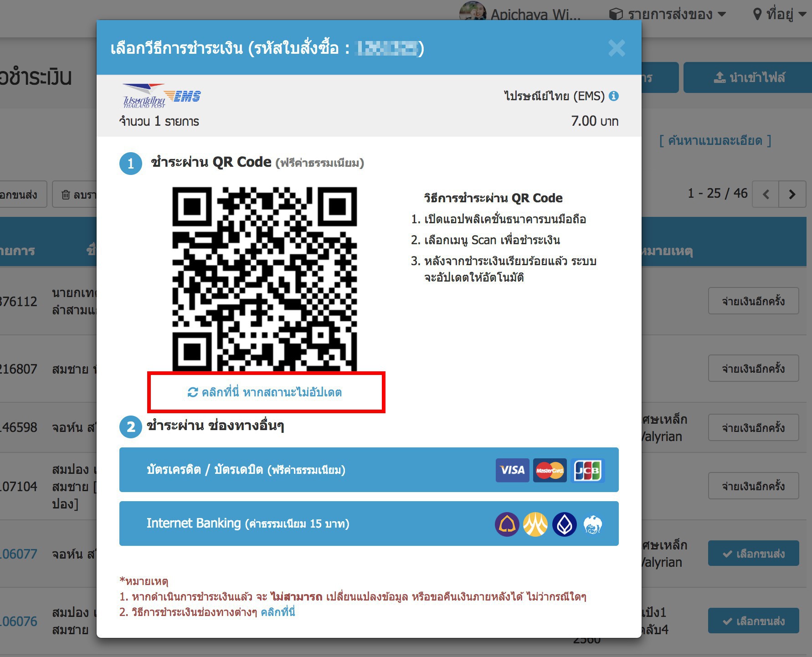Screen dimensions: 812x657
Task: Click the หมายเหตุ column header
Action: pyautogui.click(x=668, y=251)
